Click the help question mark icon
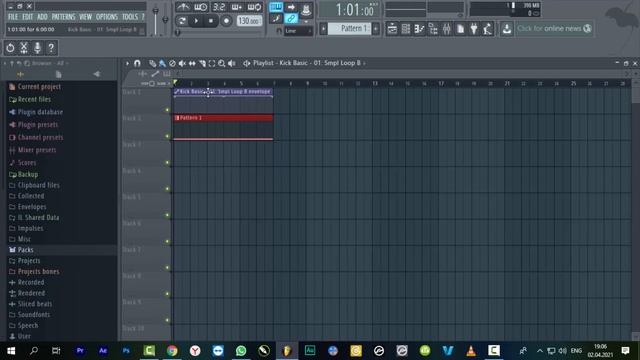Viewport: 640px width, 360px height. click(x=51, y=48)
